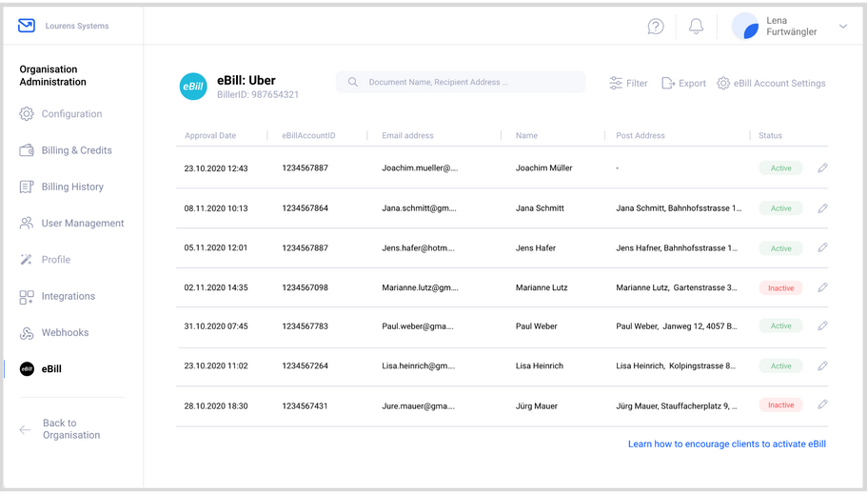Image resolution: width=868 pixels, height=492 pixels.
Task: Click the teal eBill biller logo
Action: [193, 87]
